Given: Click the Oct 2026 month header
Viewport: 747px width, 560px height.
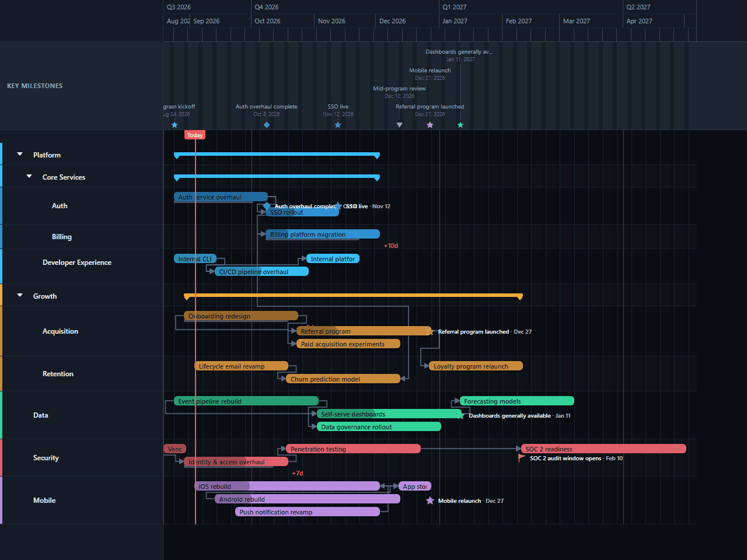Looking at the screenshot, I should [x=267, y=21].
